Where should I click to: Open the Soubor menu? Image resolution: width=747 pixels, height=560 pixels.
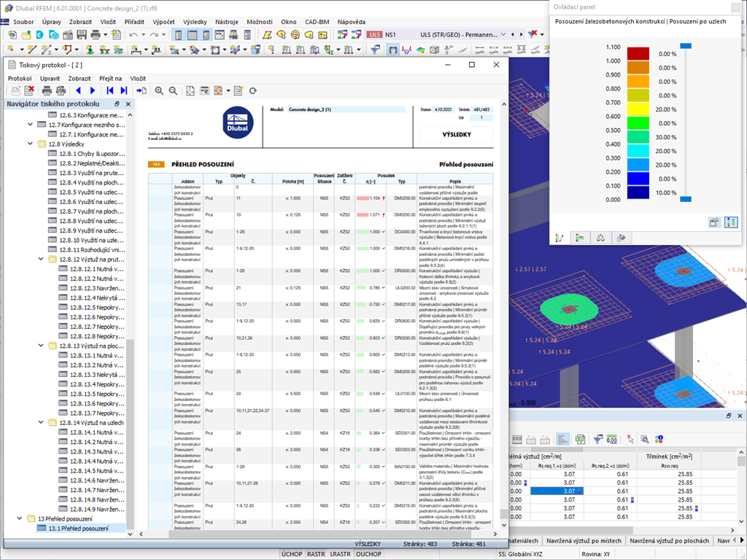tap(23, 22)
